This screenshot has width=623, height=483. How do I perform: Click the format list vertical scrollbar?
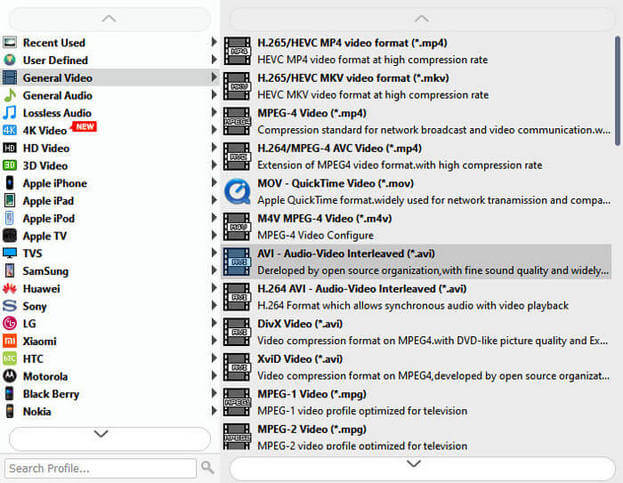pos(617,91)
